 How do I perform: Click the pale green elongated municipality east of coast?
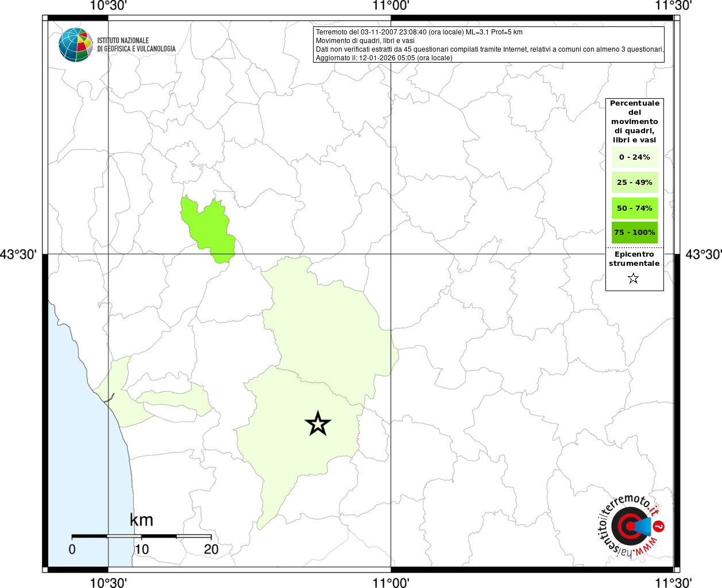[175, 400]
